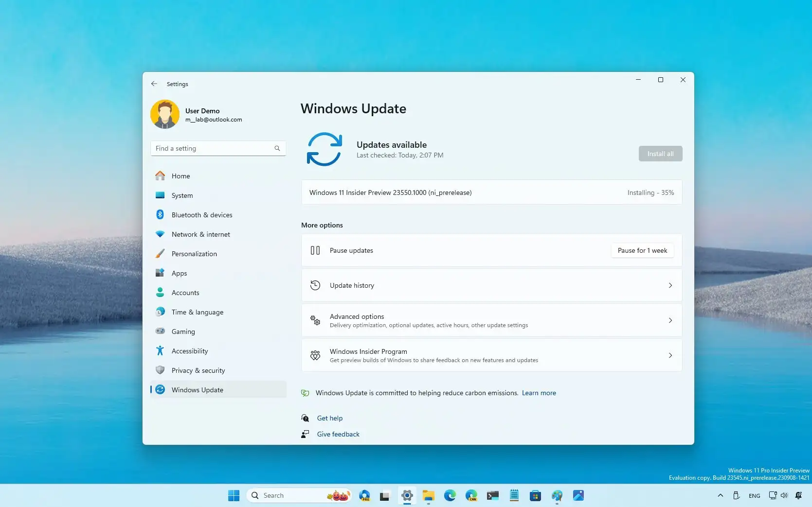This screenshot has height=507, width=812.
Task: Click the Windows Insider Program icon
Action: coord(315,355)
